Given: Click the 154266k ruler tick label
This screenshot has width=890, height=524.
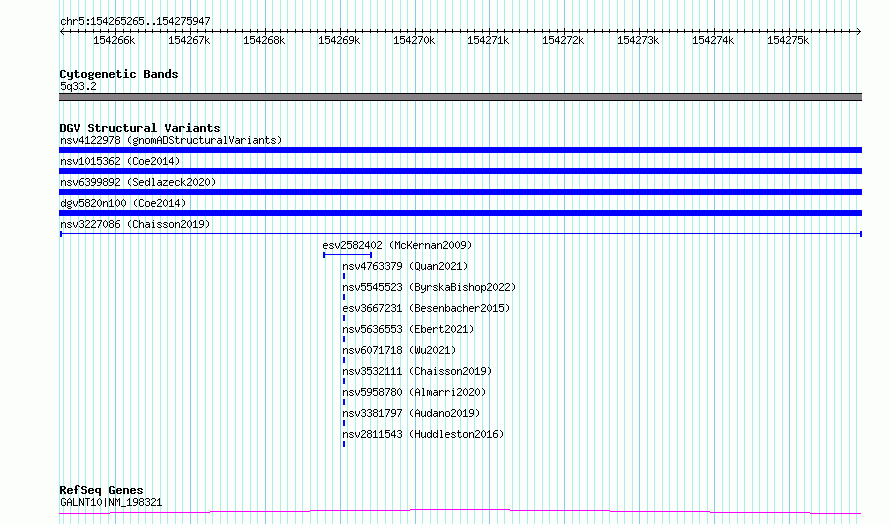Looking at the screenshot, I should [114, 40].
